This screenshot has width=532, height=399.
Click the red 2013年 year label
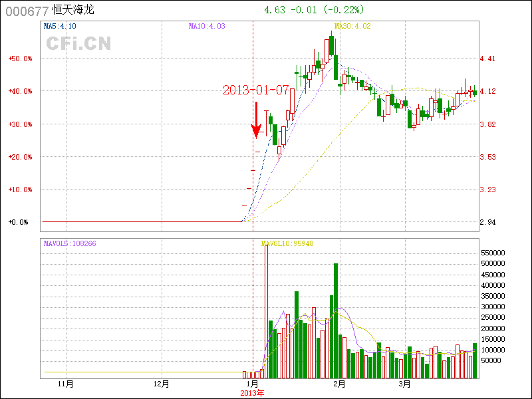tap(253, 393)
